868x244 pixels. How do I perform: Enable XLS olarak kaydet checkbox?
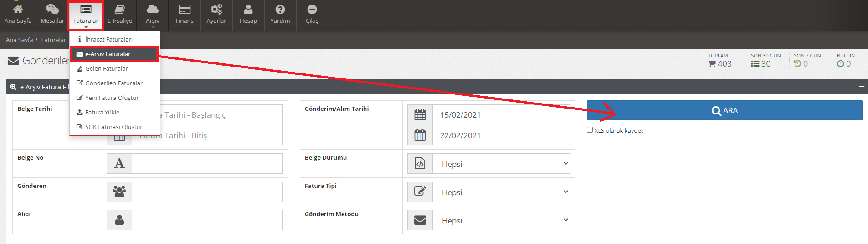590,130
